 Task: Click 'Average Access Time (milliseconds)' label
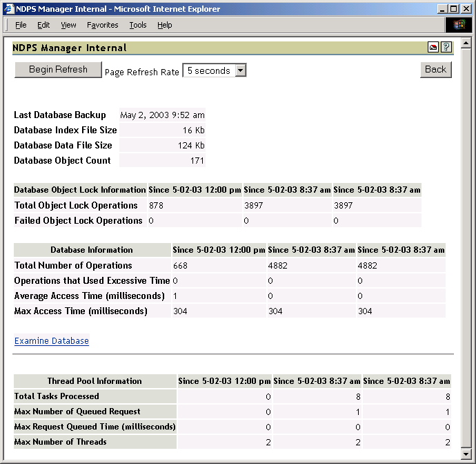[90, 296]
